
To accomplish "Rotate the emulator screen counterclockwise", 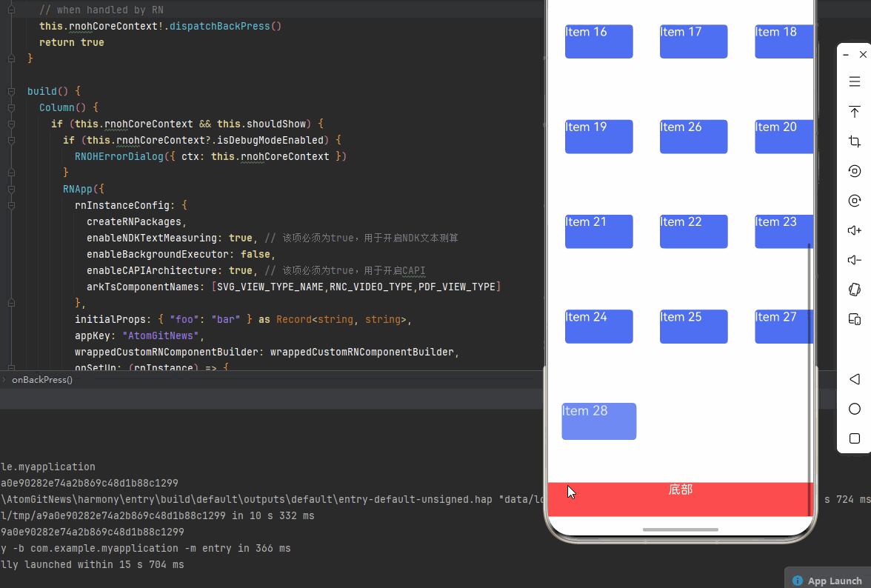I will coord(855,171).
